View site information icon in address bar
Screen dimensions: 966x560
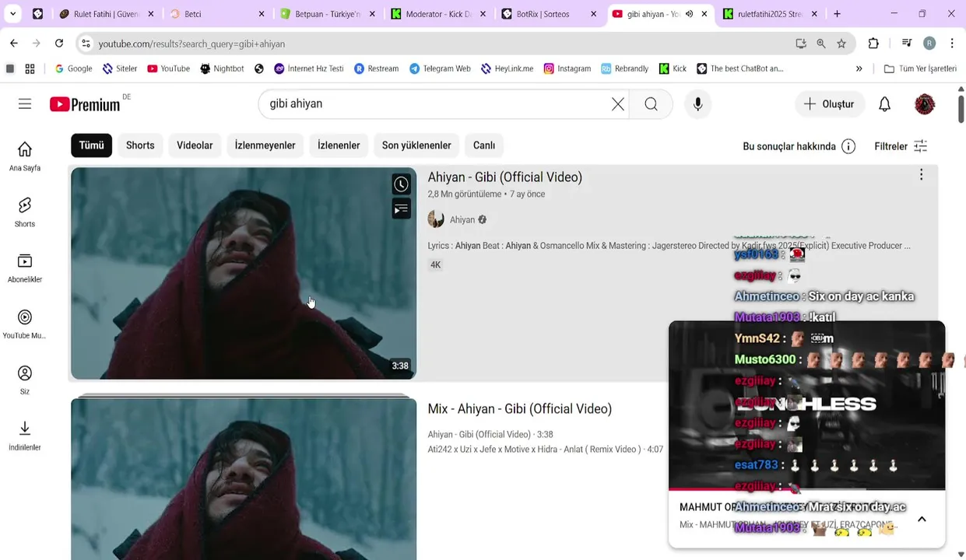click(86, 44)
